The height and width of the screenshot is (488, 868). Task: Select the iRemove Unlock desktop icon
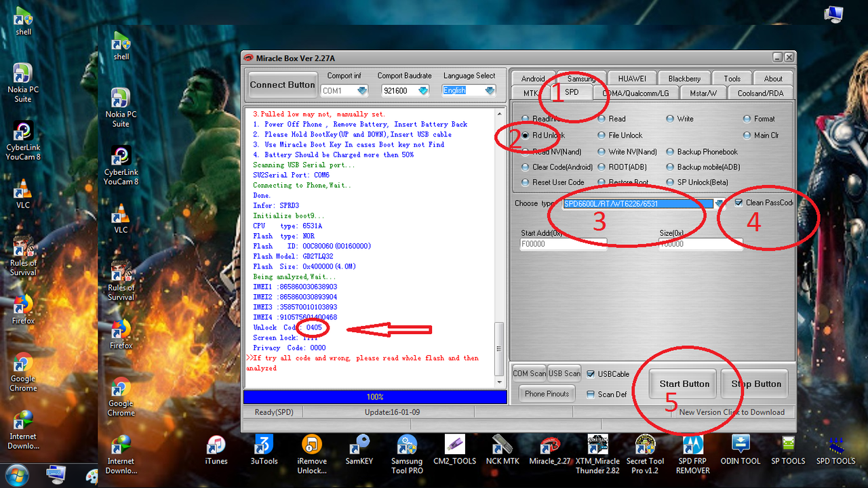pyautogui.click(x=312, y=454)
